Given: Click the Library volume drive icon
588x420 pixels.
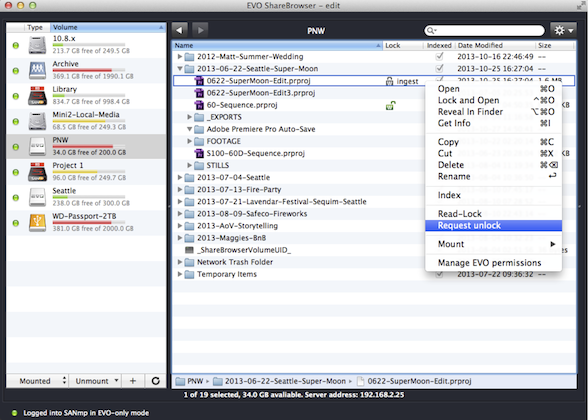Looking at the screenshot, I should click(x=38, y=96).
